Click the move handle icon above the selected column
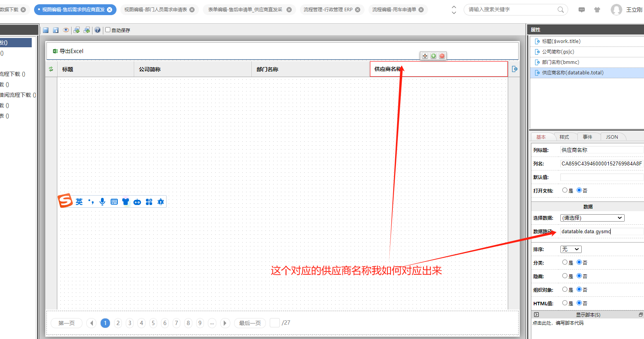 [x=425, y=56]
